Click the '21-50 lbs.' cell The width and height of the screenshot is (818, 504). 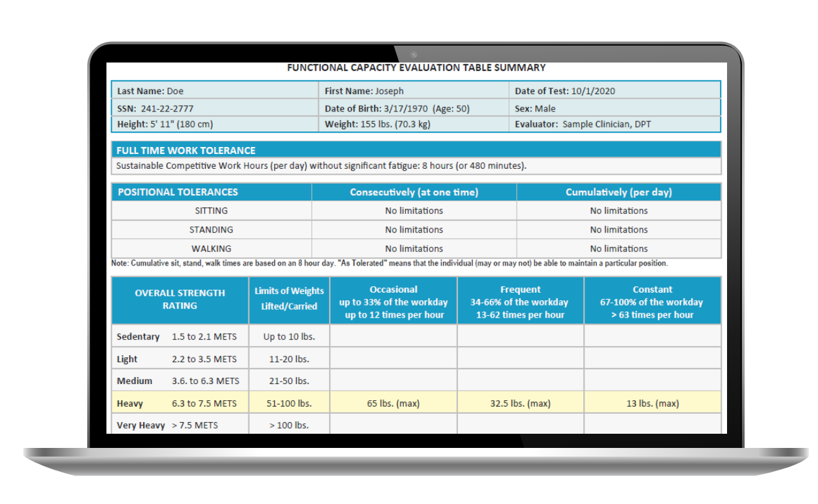click(289, 381)
